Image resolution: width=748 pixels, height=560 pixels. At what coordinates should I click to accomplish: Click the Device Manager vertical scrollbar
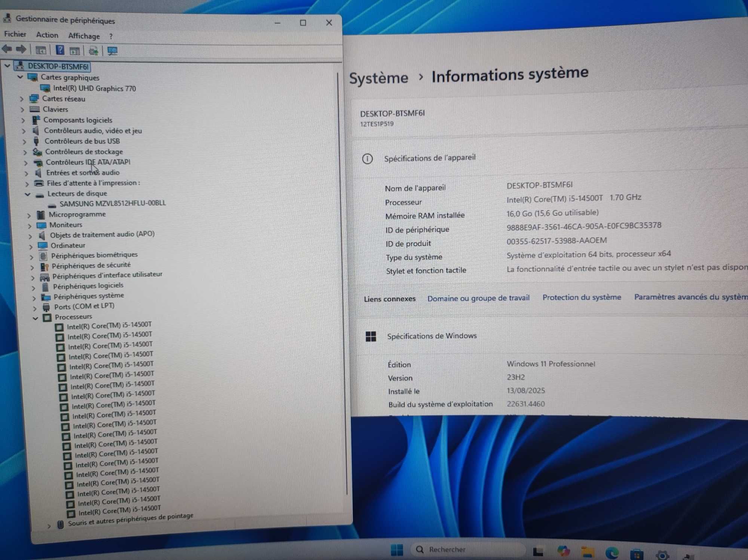pos(343,284)
